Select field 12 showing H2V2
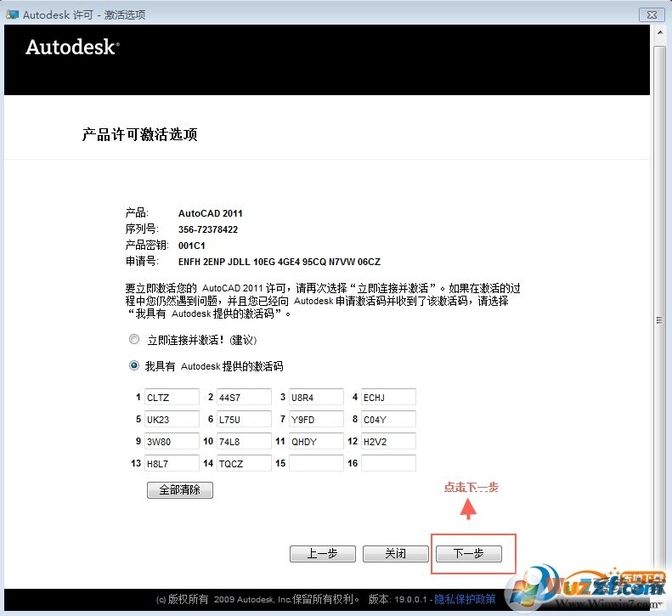The height and width of the screenshot is (616, 672). pyautogui.click(x=388, y=441)
